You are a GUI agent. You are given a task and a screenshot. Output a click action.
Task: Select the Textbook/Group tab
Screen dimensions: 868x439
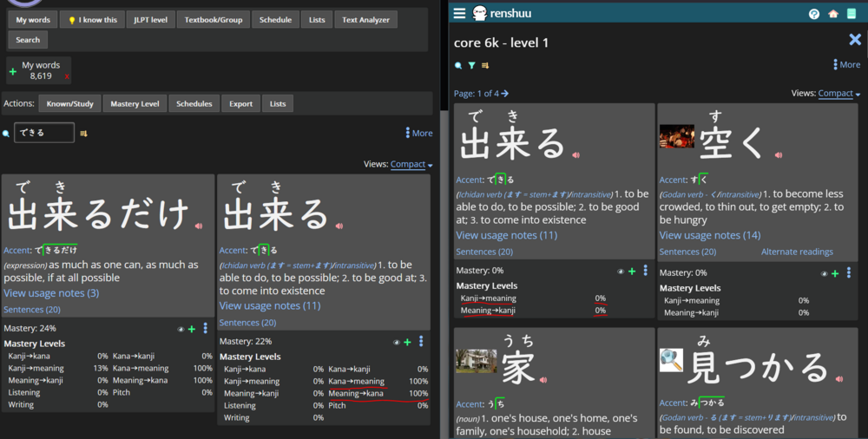(x=214, y=19)
